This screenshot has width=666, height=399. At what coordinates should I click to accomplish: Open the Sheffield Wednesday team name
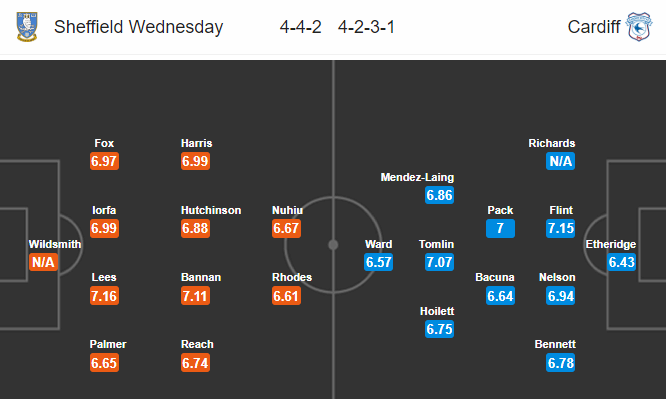[138, 27]
